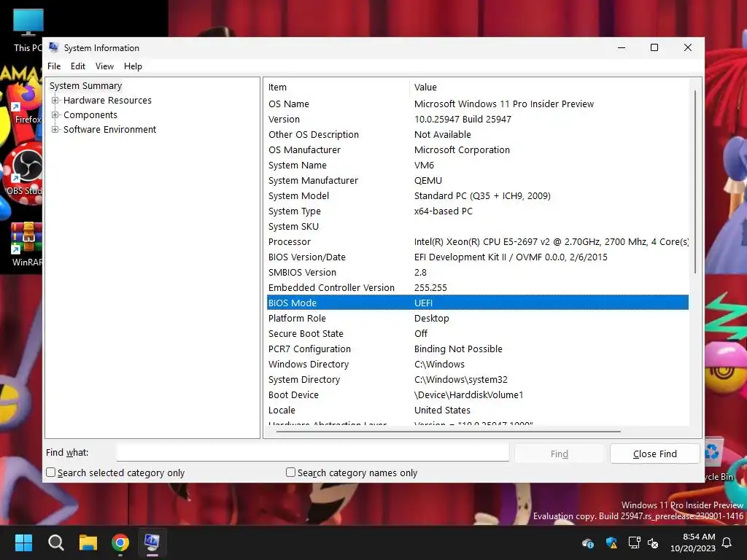Open Windows Security tray icon
Viewport: 747px width, 560px height.
click(611, 542)
